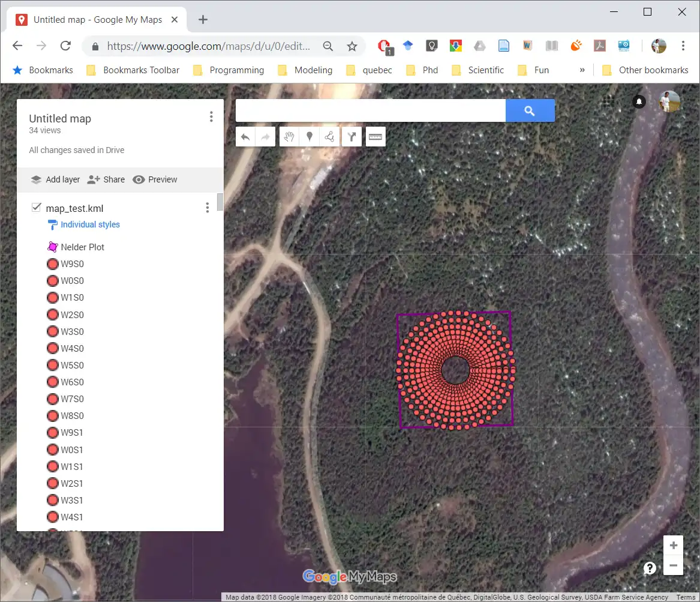Click Add layer
Viewport: 700px width, 602px height.
coord(55,179)
